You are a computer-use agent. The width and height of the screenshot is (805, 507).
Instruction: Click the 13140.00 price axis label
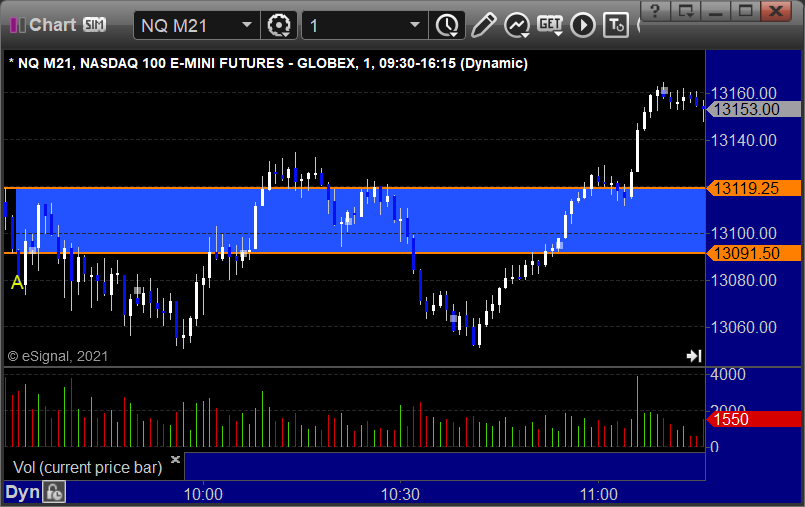point(744,140)
